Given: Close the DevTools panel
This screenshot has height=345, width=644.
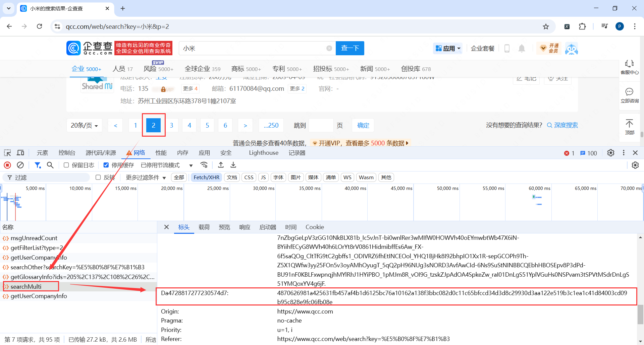Looking at the screenshot, I should click(x=635, y=153).
